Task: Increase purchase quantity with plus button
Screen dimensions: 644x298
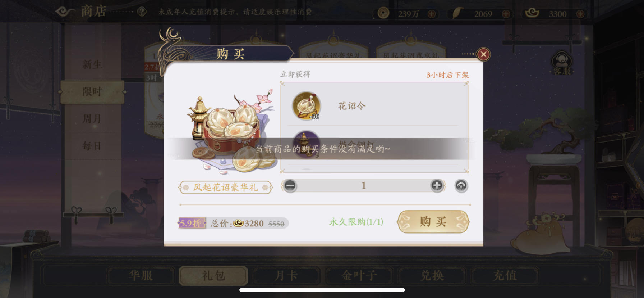Action: click(x=437, y=186)
